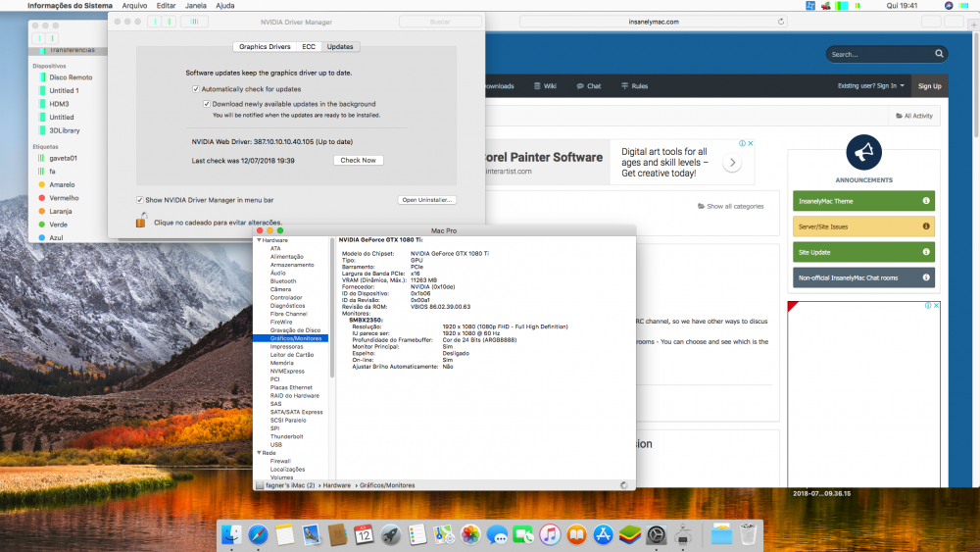The height and width of the screenshot is (552, 980).
Task: Select Thunderbolt in hardware list
Action: pyautogui.click(x=286, y=436)
